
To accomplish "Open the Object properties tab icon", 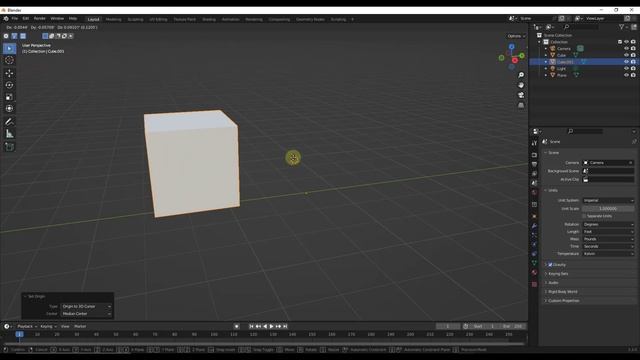I will pos(534,216).
